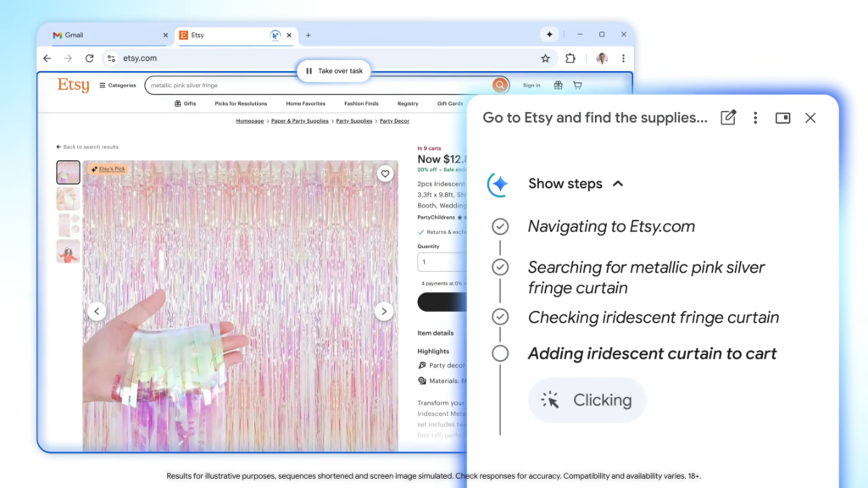Viewport: 868px width, 488px height.
Task: Go back via Back to search results link
Action: pyautogui.click(x=87, y=147)
